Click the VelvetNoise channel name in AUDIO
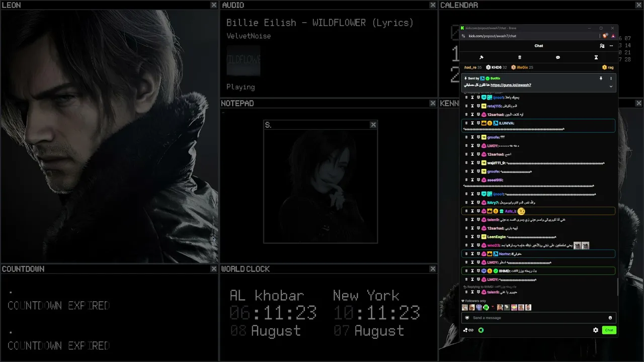This screenshot has height=362, width=644. tap(249, 36)
